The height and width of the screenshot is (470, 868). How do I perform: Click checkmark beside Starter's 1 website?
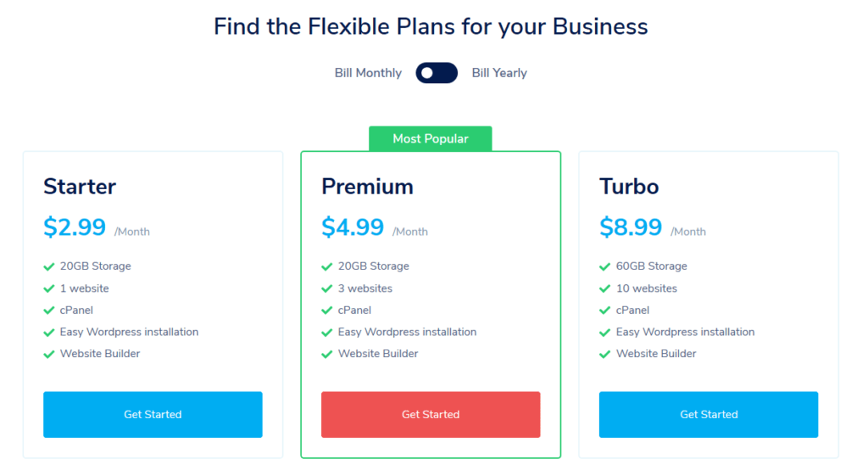49,288
